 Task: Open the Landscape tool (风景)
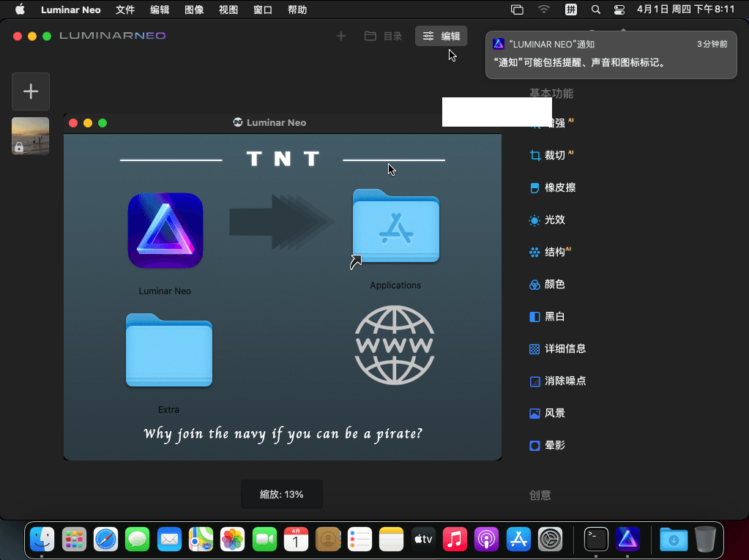pyautogui.click(x=548, y=413)
